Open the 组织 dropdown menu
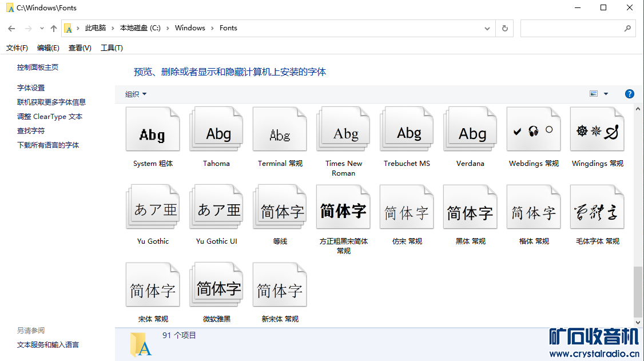The image size is (644, 361). tap(136, 94)
